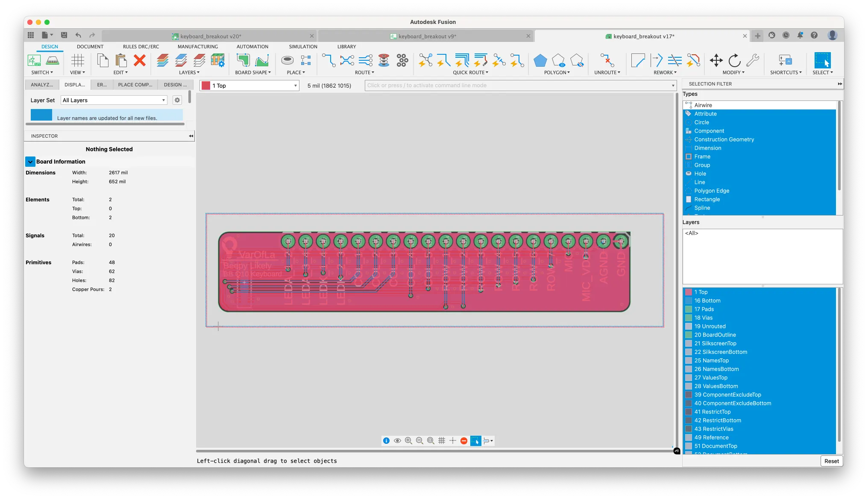Click the Reset button

coord(831,461)
